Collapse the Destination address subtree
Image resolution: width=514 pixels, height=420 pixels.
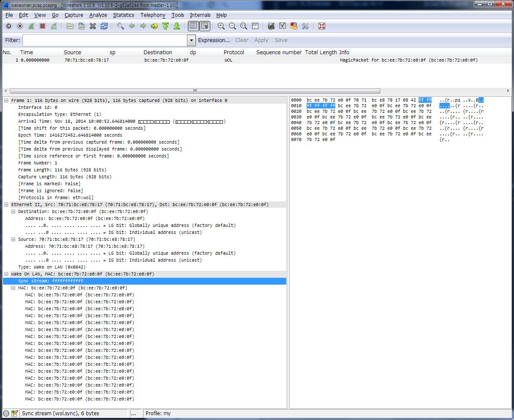(13, 211)
